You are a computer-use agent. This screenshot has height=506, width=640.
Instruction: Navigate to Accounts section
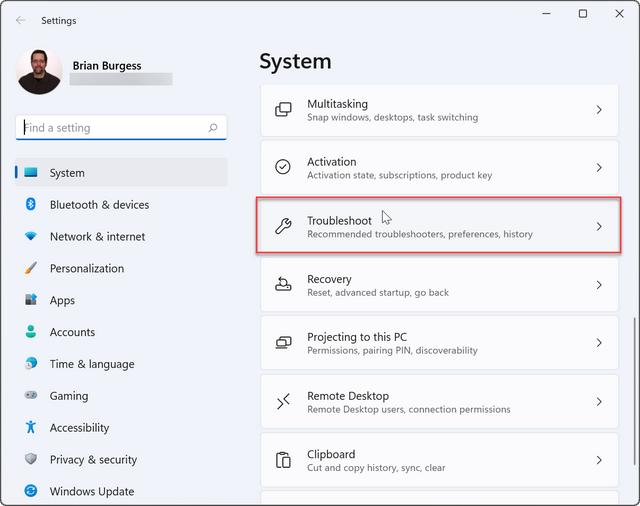[x=72, y=332]
